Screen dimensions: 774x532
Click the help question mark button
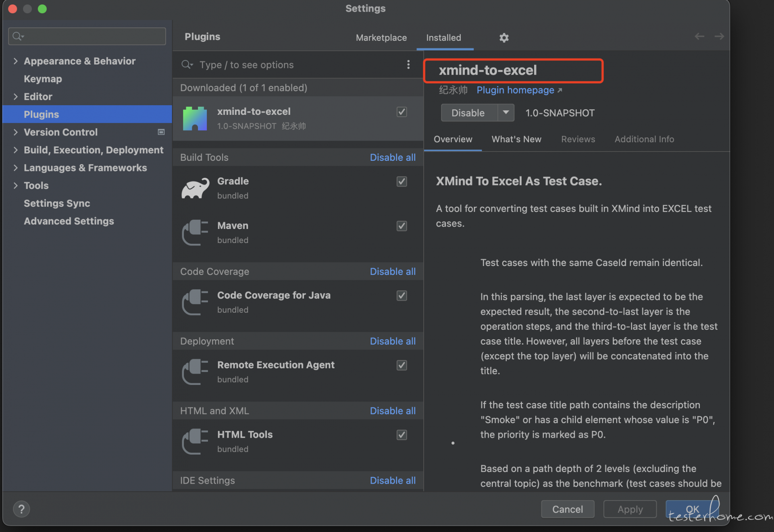[21, 509]
